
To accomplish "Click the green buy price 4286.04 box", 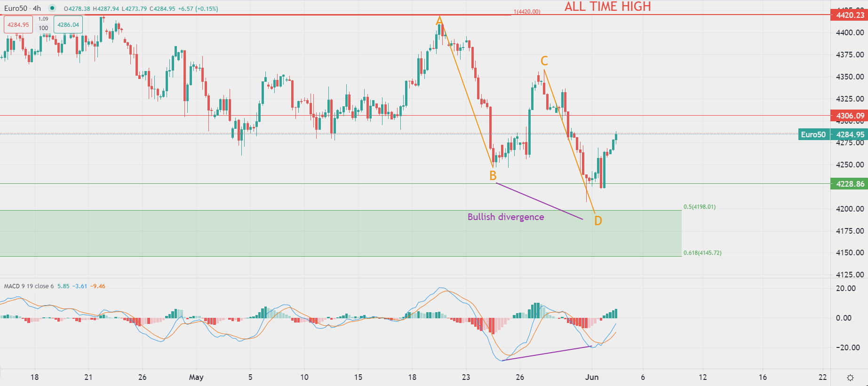I will click(68, 25).
